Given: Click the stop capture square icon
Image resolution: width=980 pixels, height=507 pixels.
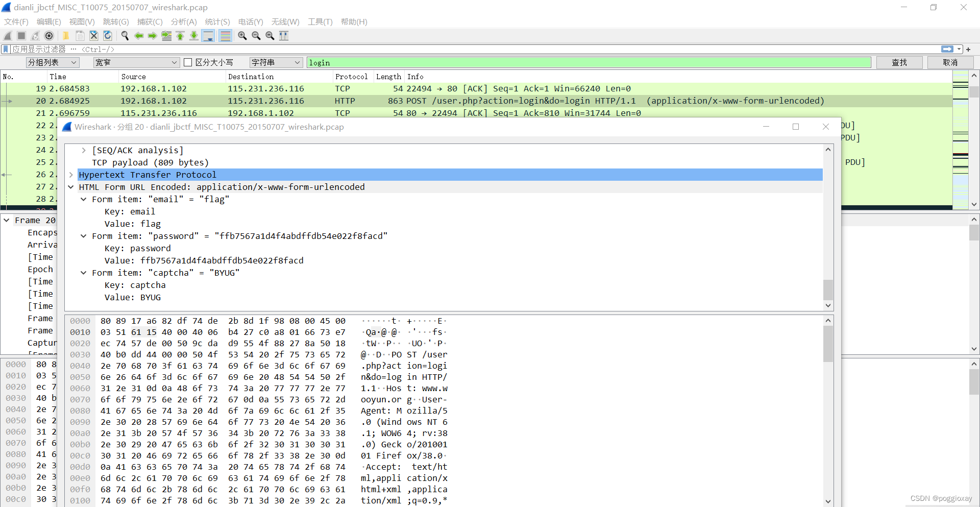Looking at the screenshot, I should (x=21, y=36).
